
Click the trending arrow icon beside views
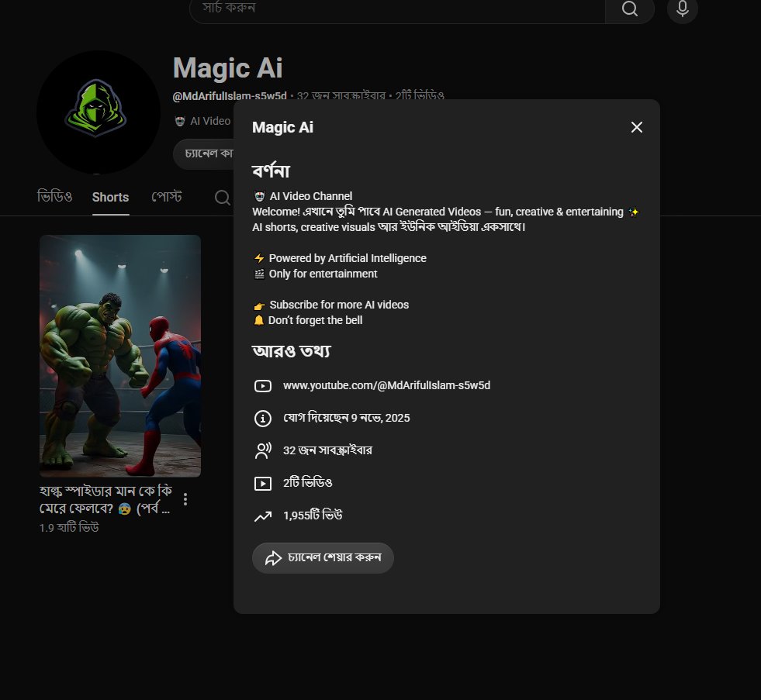[x=263, y=516]
